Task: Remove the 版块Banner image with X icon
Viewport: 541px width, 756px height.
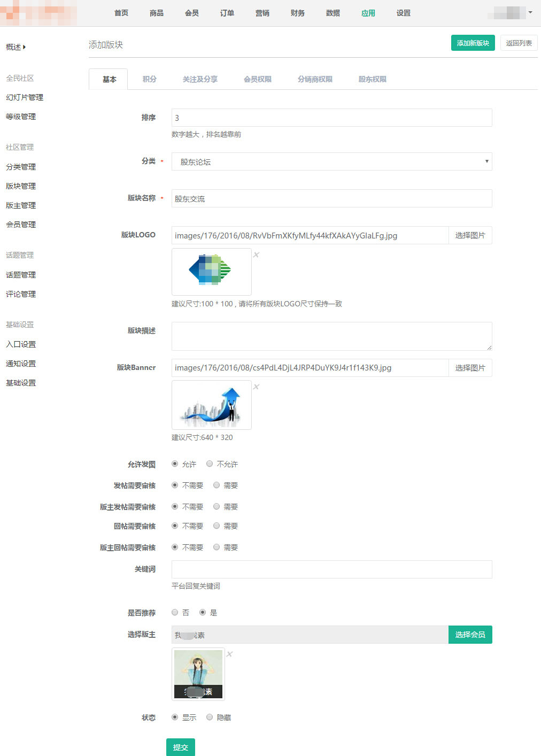Action: 256,387
